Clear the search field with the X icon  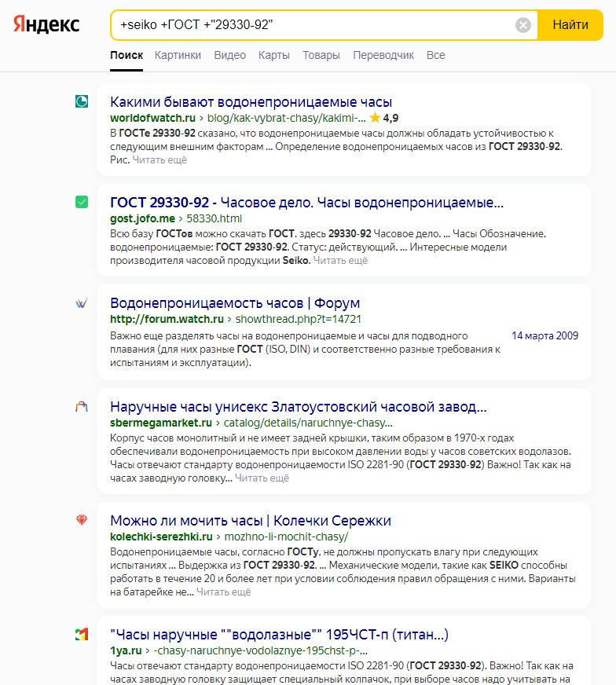coord(522,25)
